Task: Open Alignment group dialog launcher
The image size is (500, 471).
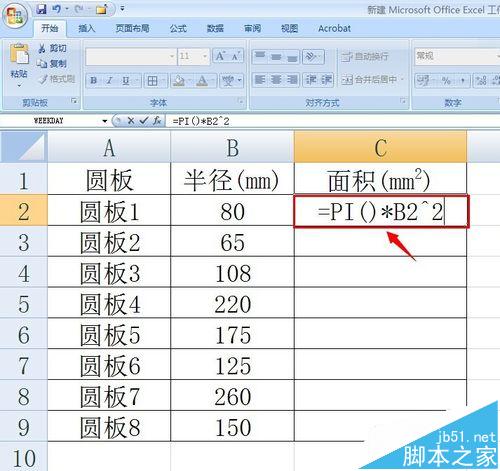Action: (403, 101)
